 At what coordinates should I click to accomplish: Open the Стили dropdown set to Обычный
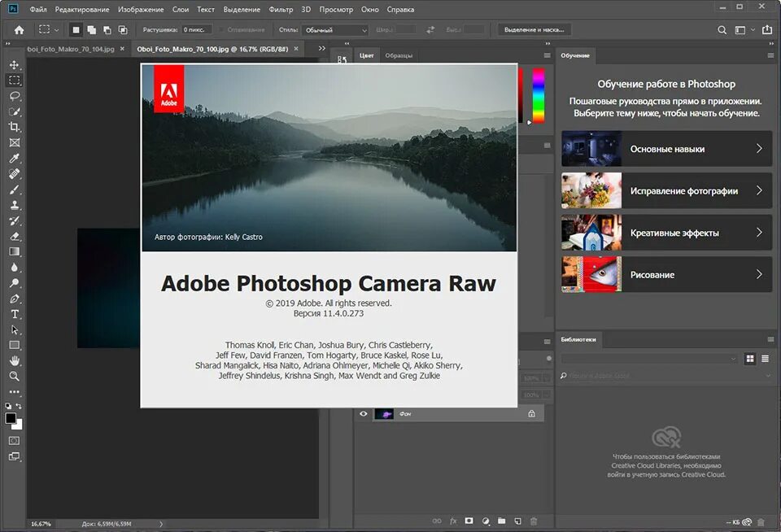(335, 30)
